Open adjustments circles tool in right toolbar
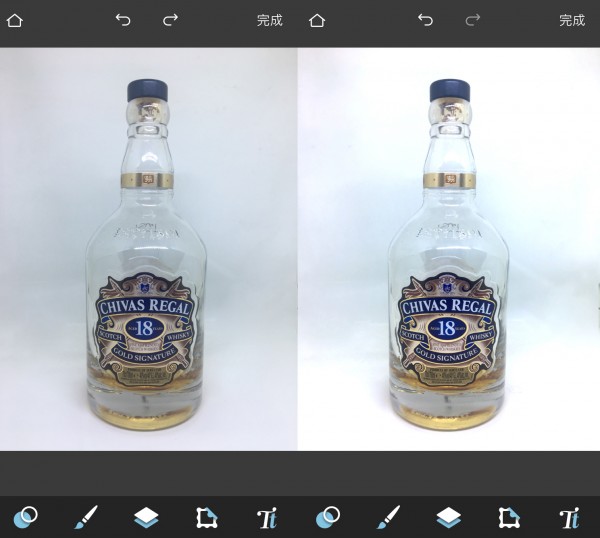600x538 pixels. point(327,517)
